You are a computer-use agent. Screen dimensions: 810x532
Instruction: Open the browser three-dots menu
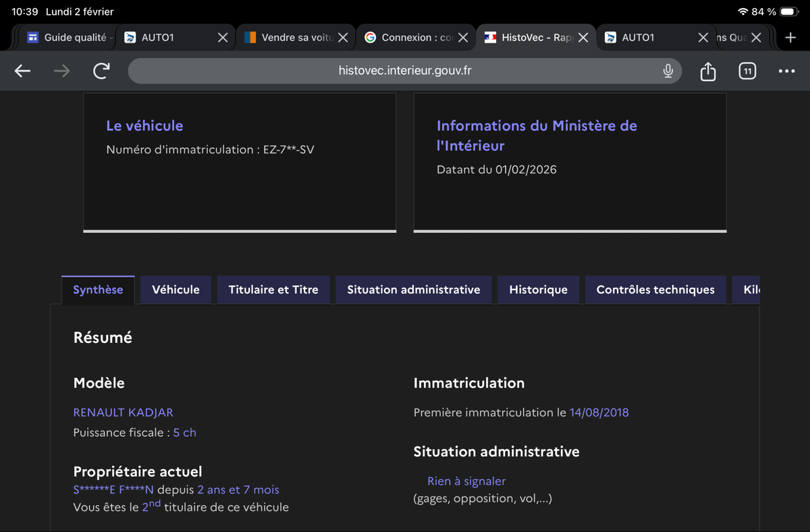click(x=786, y=71)
